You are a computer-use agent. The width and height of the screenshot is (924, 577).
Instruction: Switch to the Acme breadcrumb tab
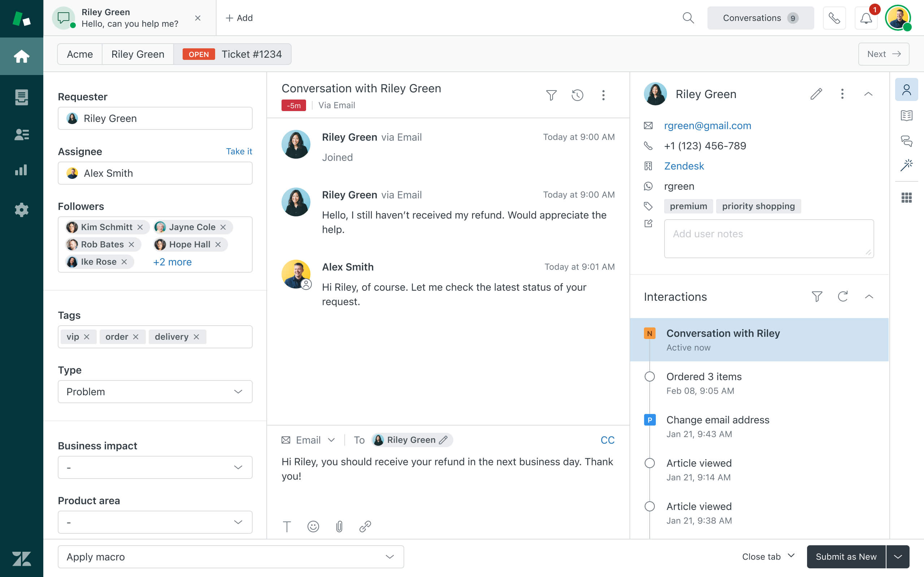click(x=79, y=54)
